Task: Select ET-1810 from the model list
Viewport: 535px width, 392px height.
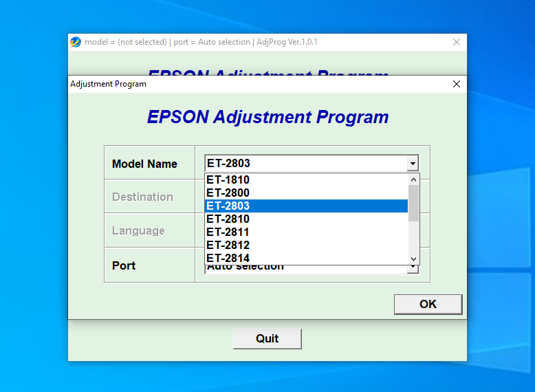Action: pos(306,179)
